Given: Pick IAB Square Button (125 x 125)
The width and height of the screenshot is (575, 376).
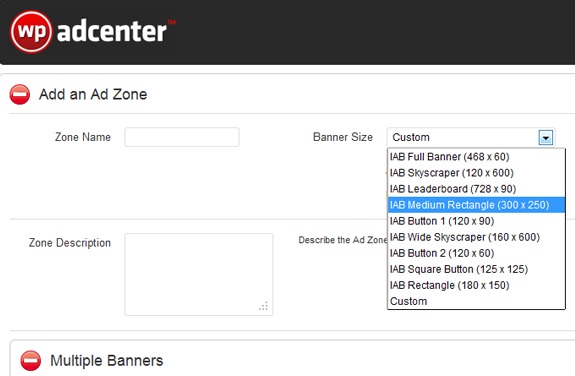Looking at the screenshot, I should [x=476, y=269].
